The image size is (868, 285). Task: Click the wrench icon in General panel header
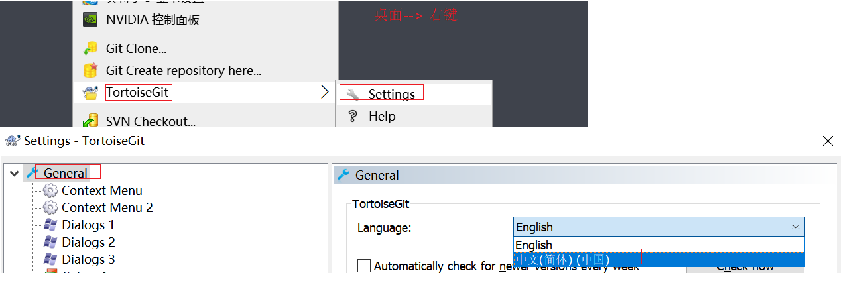[343, 175]
